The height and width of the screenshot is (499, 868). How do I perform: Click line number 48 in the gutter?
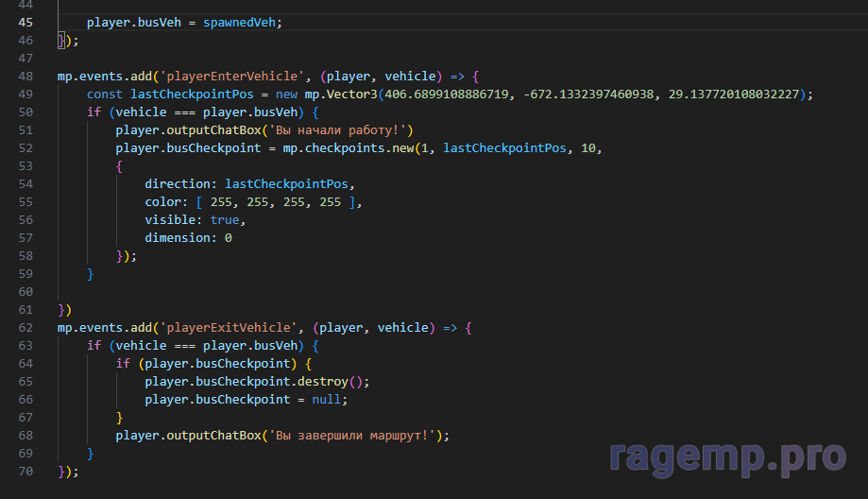point(26,77)
